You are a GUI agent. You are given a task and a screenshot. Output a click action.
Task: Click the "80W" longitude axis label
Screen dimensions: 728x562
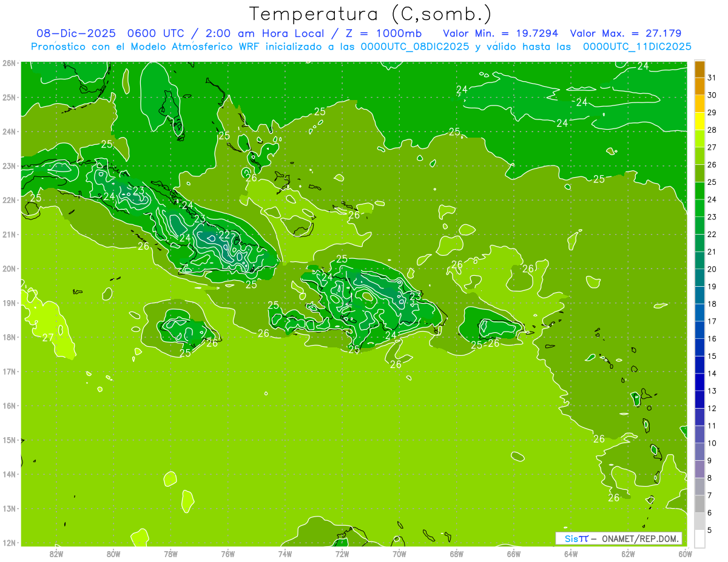tap(113, 554)
